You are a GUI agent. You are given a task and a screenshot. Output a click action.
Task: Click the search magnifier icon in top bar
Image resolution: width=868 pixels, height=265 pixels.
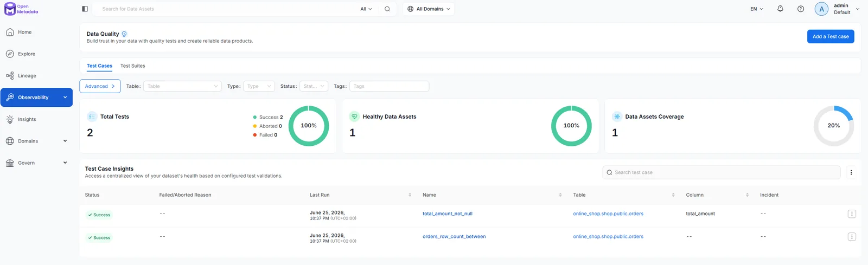pyautogui.click(x=387, y=9)
